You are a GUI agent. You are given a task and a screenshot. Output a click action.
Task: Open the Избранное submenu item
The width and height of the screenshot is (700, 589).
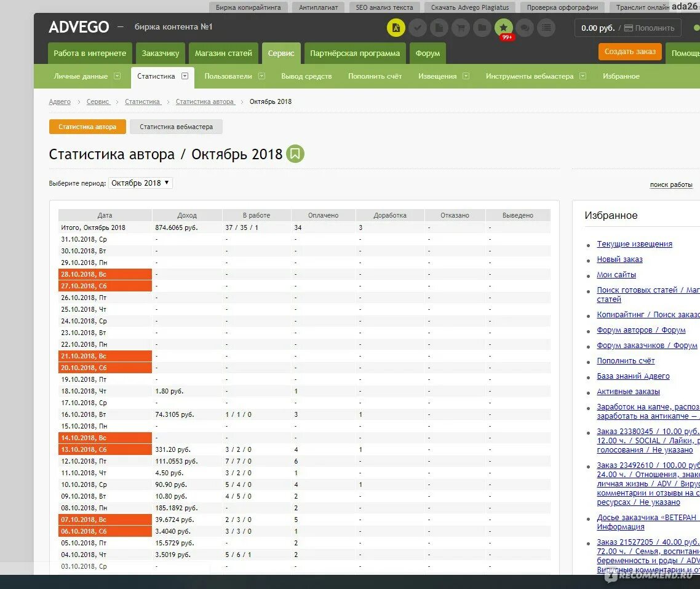point(621,76)
